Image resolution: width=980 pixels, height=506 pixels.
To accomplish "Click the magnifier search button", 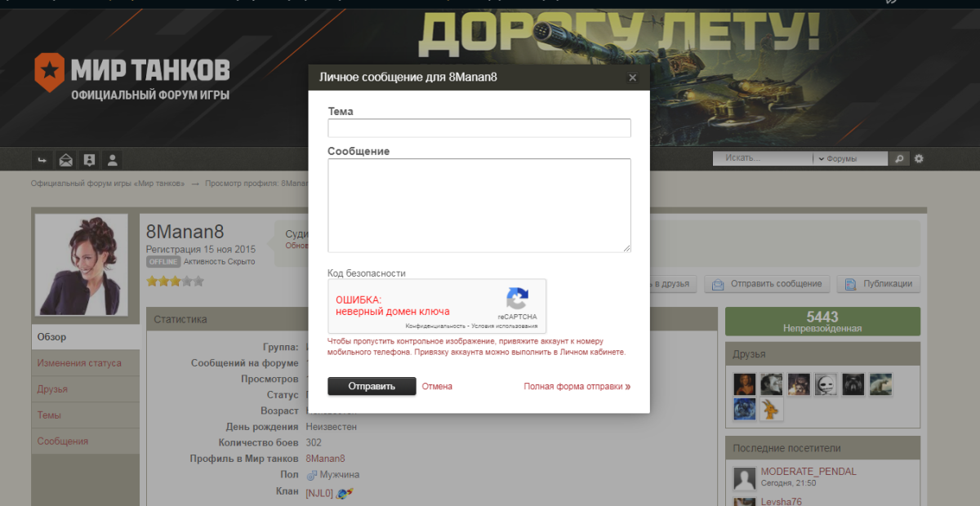I will (x=898, y=158).
